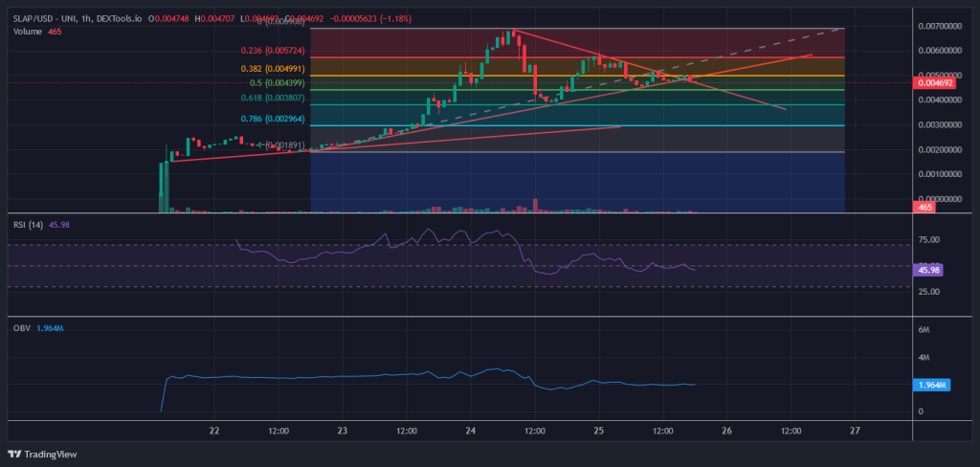Click the open value O0.004748
The height and width of the screenshot is (467, 980).
click(x=167, y=19)
